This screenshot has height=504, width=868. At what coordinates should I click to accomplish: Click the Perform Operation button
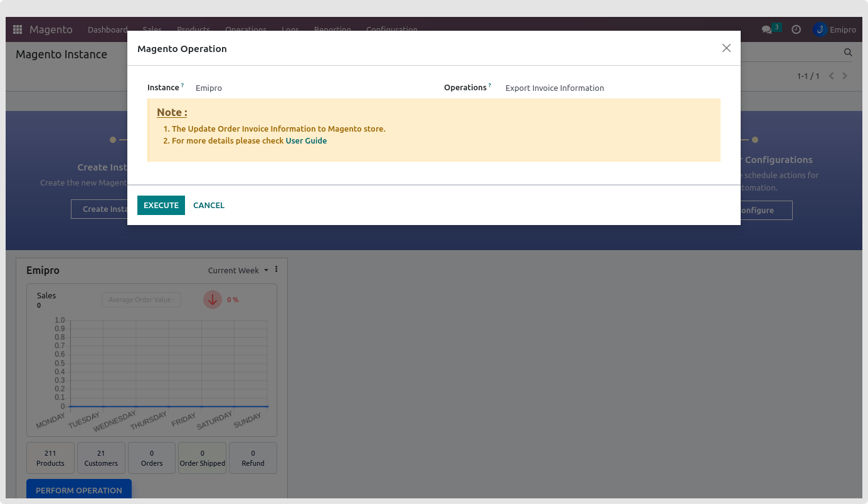[x=79, y=490]
